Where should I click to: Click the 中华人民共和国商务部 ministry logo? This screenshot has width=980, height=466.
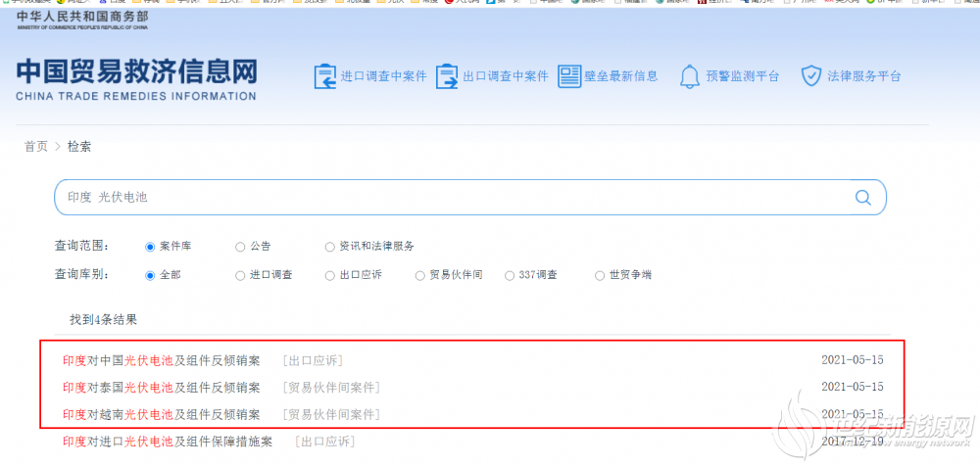(x=82, y=22)
